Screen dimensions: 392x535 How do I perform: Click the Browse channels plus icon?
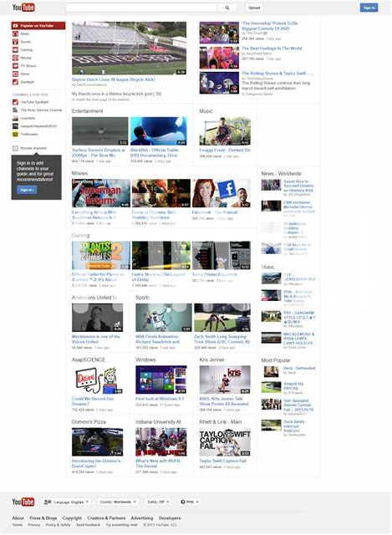[x=15, y=148]
